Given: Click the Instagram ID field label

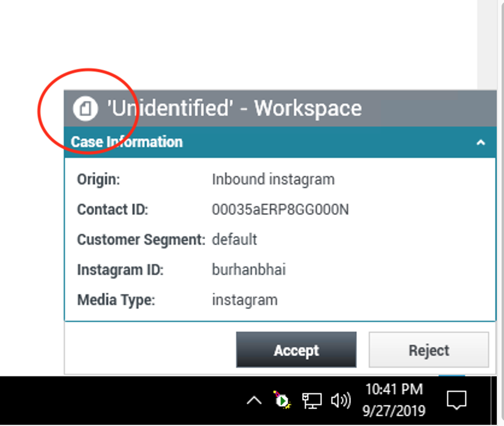Looking at the screenshot, I should click(120, 270).
